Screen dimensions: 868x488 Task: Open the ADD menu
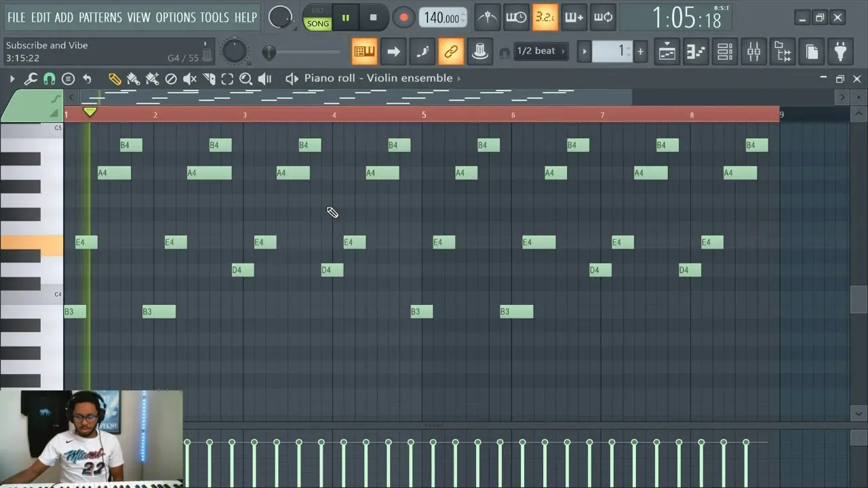pyautogui.click(x=64, y=18)
